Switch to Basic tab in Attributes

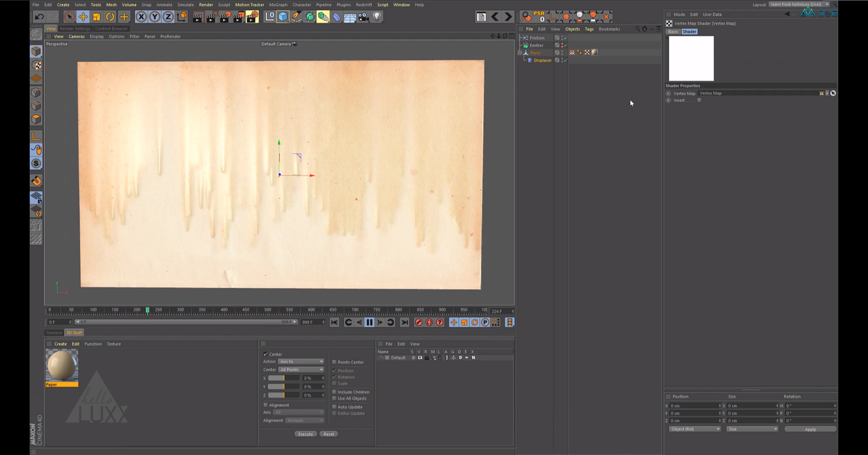coord(673,32)
